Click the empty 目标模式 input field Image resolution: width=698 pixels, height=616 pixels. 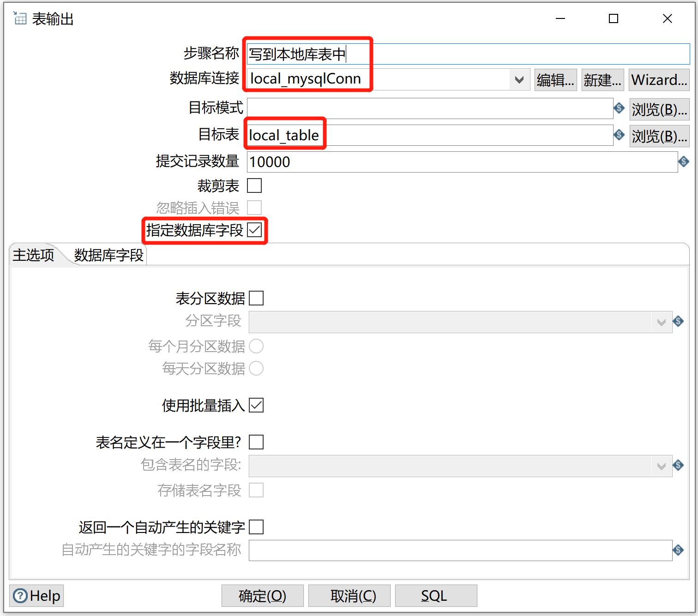(430, 108)
